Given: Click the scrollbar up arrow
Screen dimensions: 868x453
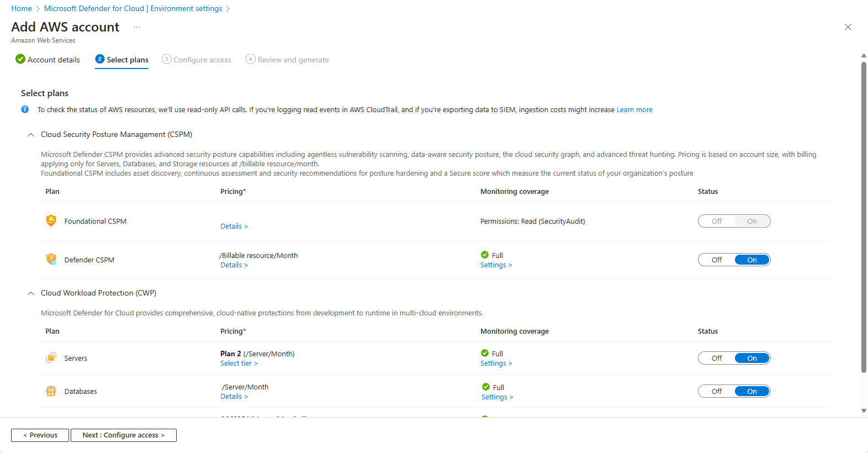Looking at the screenshot, I should 864,55.
